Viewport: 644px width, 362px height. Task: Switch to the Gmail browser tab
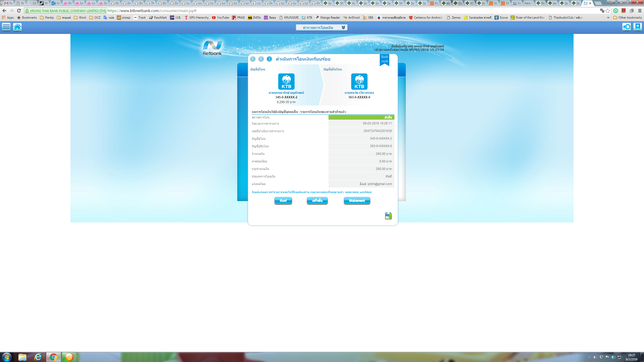(x=8, y=3)
